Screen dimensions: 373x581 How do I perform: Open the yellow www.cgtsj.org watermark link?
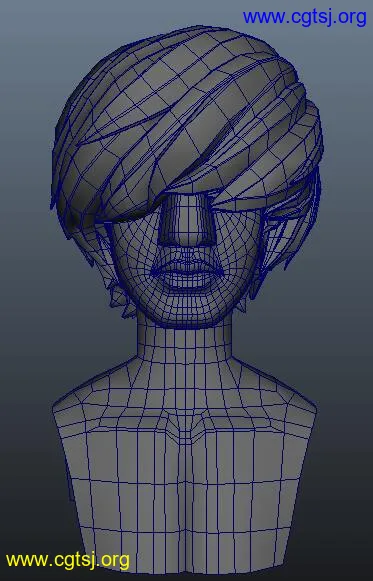click(x=68, y=560)
